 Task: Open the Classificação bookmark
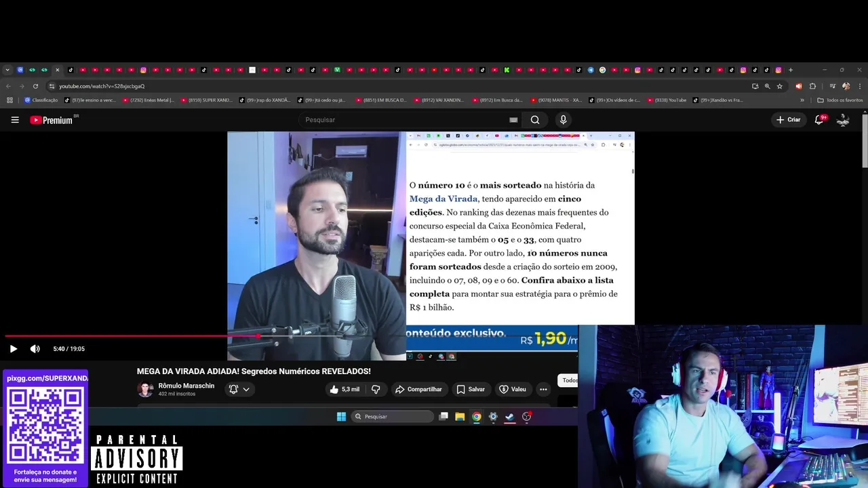click(41, 100)
